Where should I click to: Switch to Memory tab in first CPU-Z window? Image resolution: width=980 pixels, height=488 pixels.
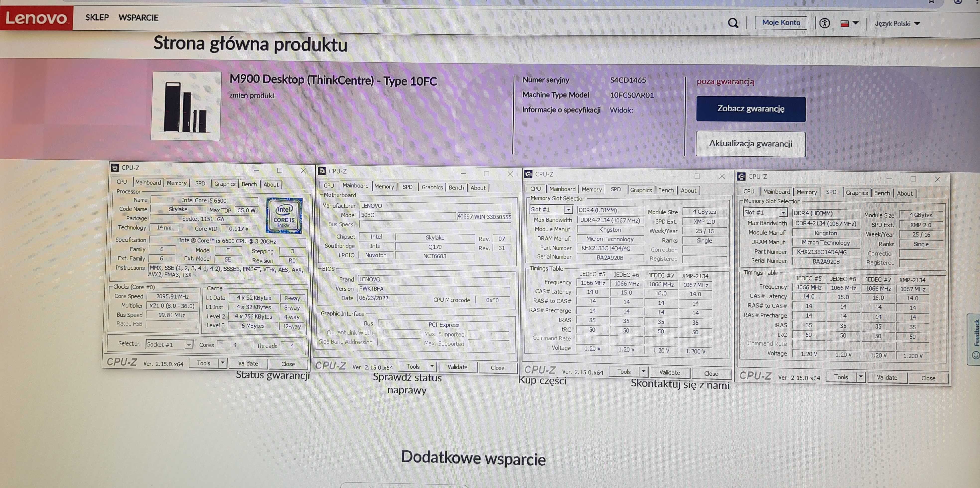177,183
